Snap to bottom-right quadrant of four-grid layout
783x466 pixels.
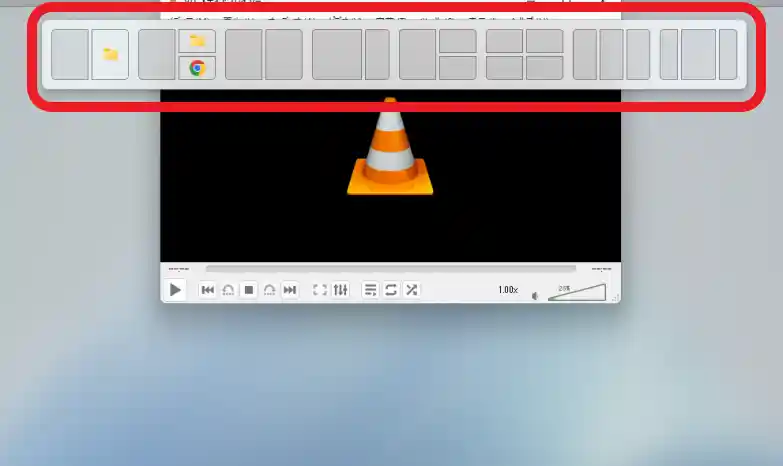point(545,68)
